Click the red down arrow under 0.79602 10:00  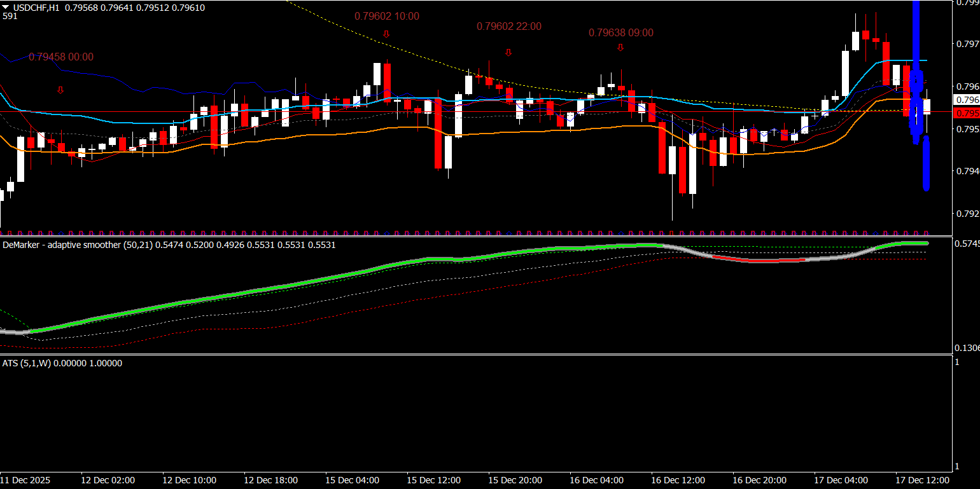(x=386, y=34)
